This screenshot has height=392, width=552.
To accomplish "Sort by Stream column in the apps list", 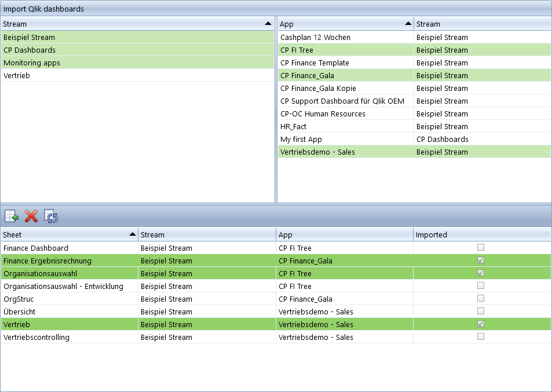I will pos(482,24).
